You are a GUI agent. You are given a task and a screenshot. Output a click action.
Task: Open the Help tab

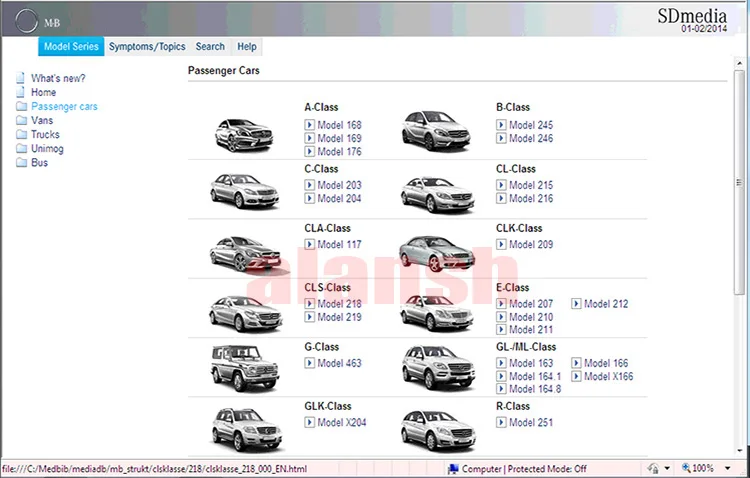(x=247, y=46)
